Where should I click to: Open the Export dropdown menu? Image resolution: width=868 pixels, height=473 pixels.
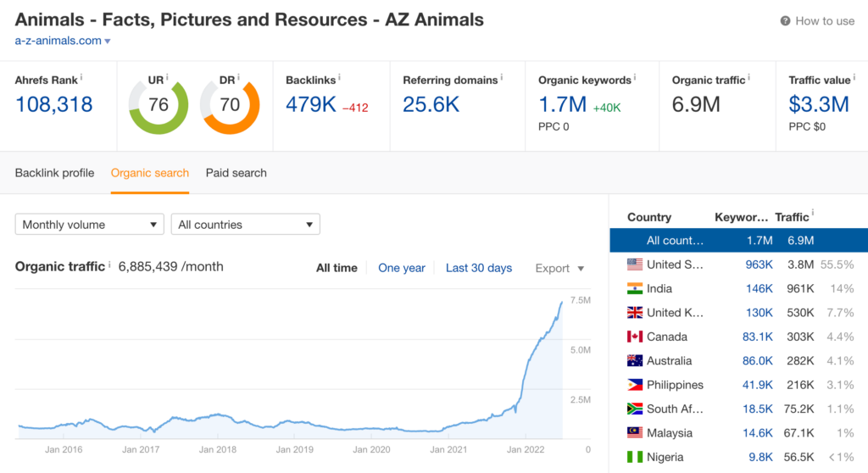coord(559,268)
